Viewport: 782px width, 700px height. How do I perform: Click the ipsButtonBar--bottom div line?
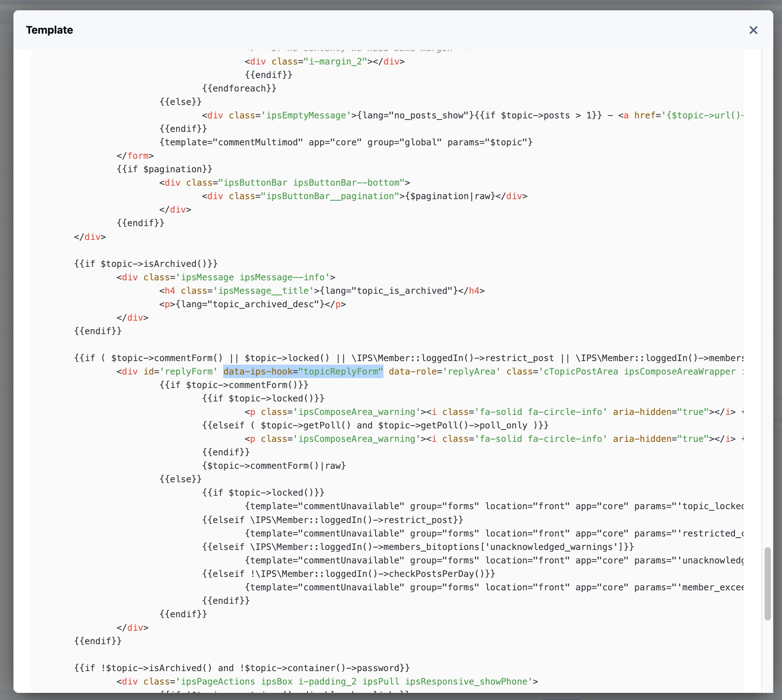pyautogui.click(x=285, y=183)
